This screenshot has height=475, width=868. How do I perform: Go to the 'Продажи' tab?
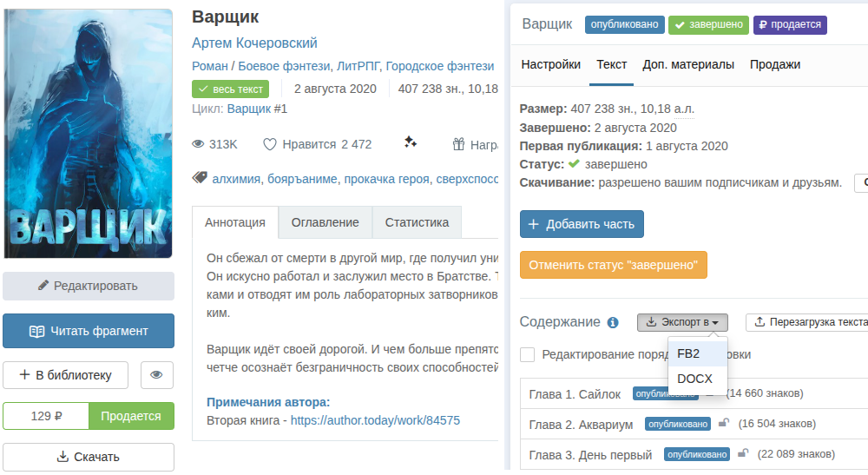tap(774, 64)
